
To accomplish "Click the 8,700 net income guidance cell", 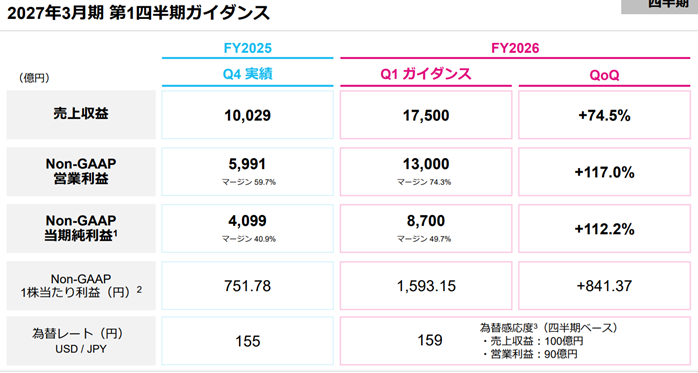I will [x=426, y=228].
